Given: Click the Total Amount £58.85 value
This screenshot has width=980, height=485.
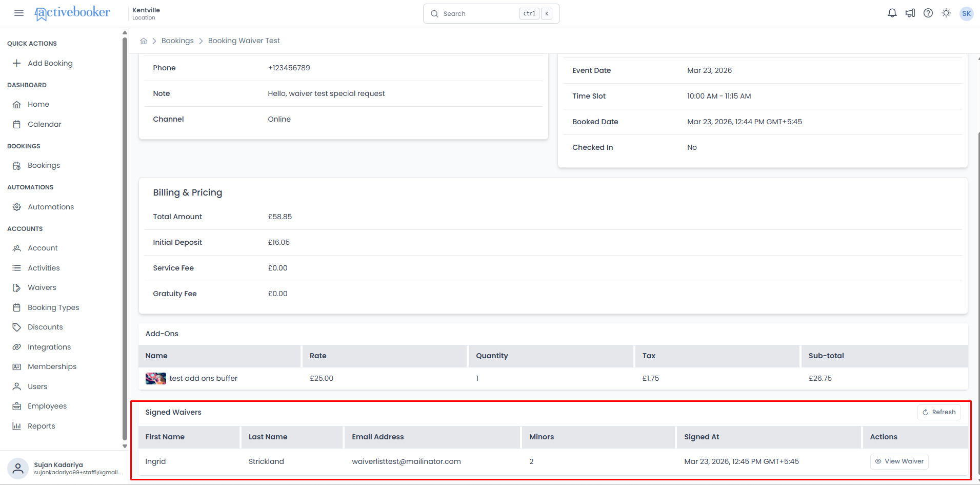Looking at the screenshot, I should [x=280, y=217].
